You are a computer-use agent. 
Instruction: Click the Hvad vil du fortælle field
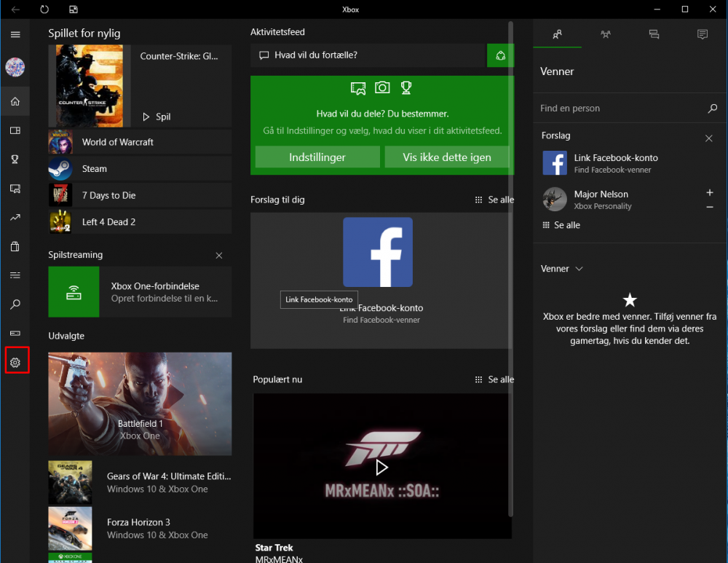[x=368, y=55]
